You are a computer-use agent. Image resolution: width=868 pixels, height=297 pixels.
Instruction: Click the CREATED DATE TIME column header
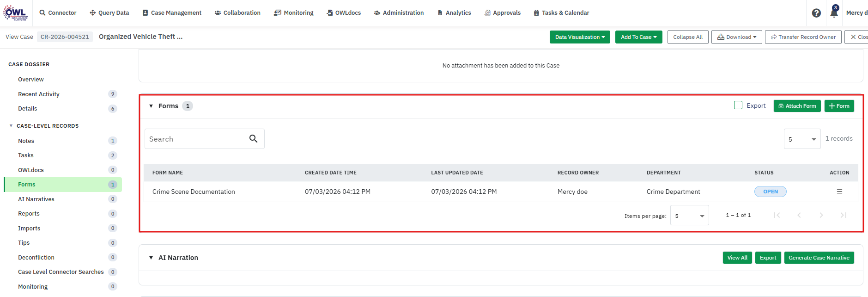pos(331,173)
